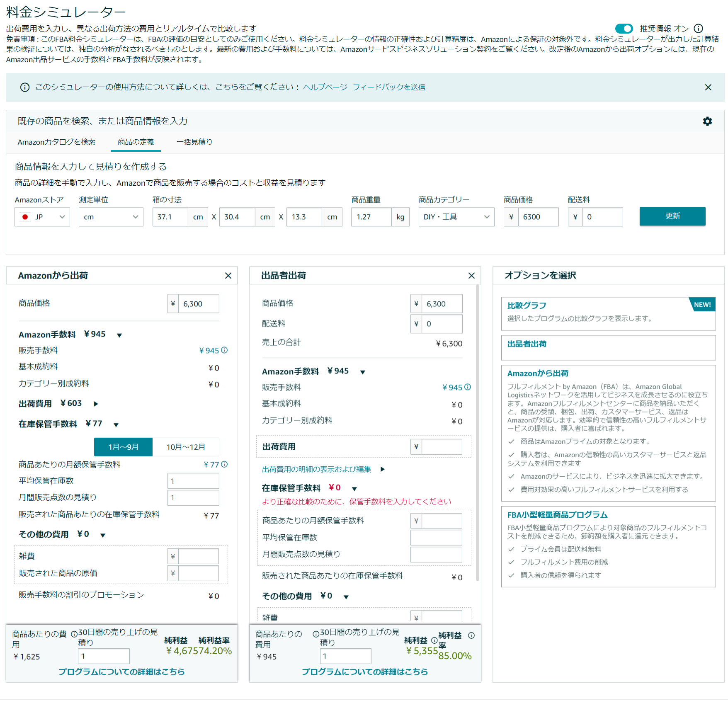Open the 測定単位 cm dropdown
This screenshot has width=728, height=703.
tap(111, 217)
